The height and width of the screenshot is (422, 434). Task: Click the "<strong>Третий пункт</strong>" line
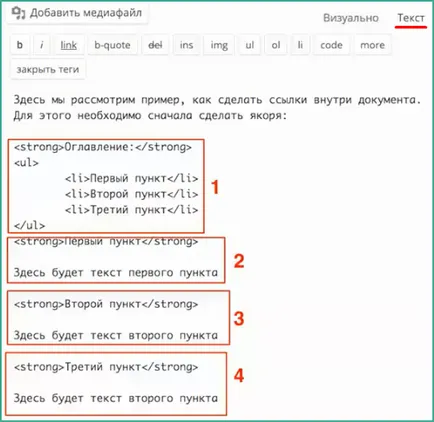(x=106, y=367)
